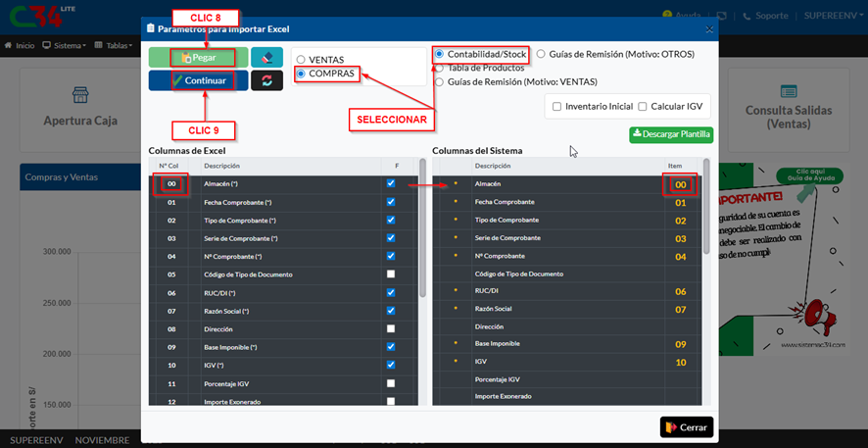The image size is (868, 448).
Task: Tick the Calcular IGV checkbox
Action: [643, 106]
